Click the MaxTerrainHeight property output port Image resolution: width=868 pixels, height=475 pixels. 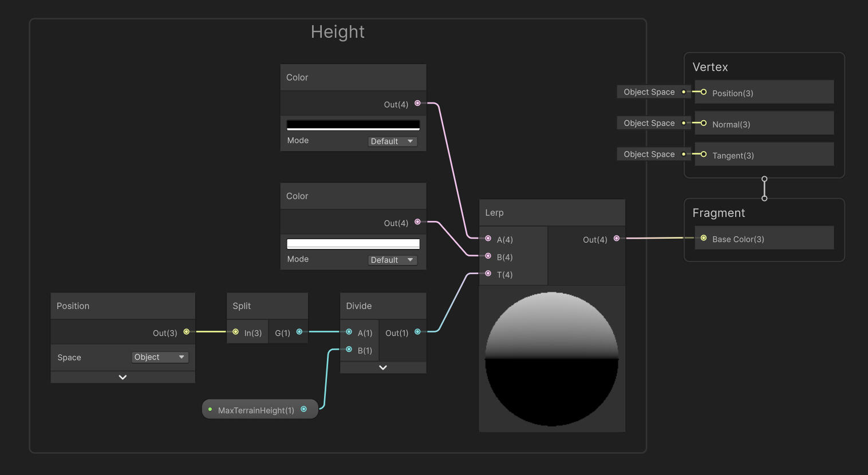tap(303, 409)
